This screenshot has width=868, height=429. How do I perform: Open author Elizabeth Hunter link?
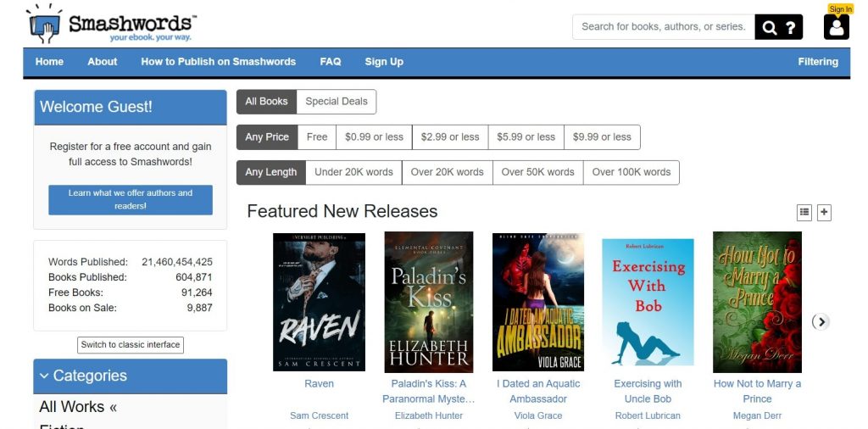coord(428,415)
